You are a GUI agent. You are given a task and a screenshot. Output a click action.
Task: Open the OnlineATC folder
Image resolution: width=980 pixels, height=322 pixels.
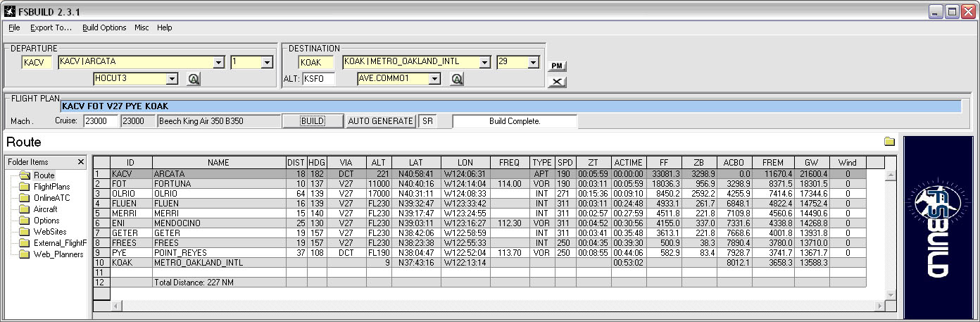tap(50, 198)
